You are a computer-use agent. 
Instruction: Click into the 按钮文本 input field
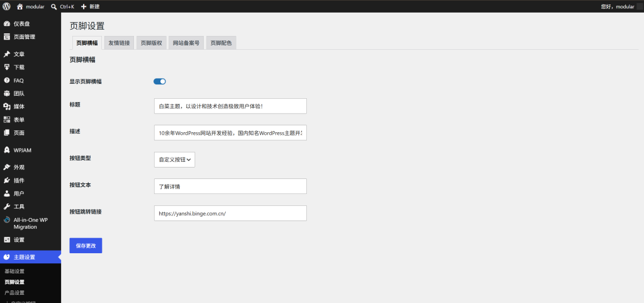(230, 186)
